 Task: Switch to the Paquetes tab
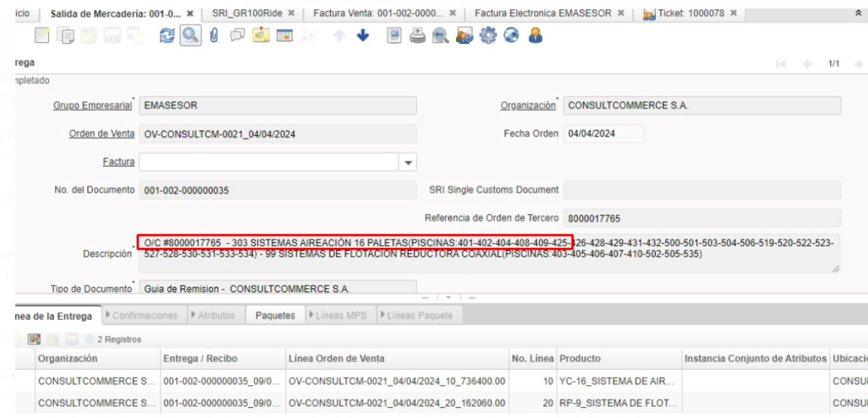[x=275, y=316]
